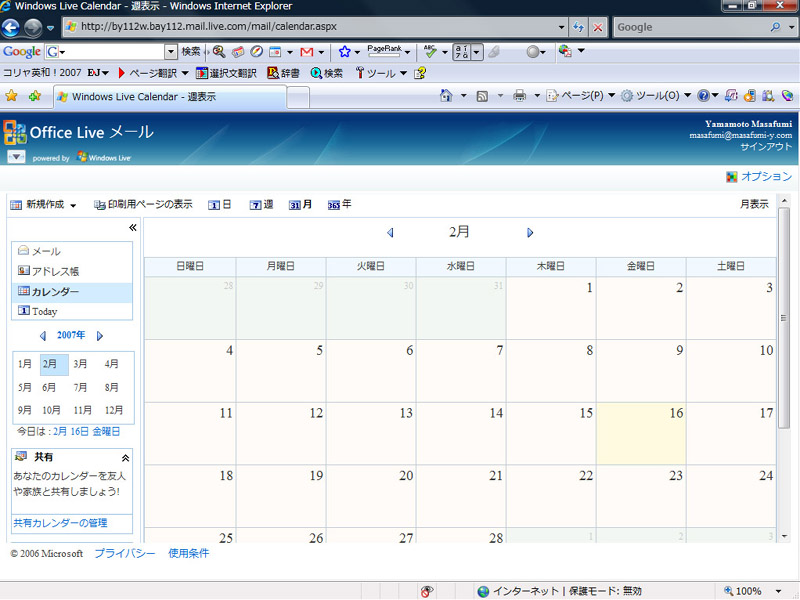Go to previous year before 2007年
This screenshot has height=600, width=800.
coord(43,336)
